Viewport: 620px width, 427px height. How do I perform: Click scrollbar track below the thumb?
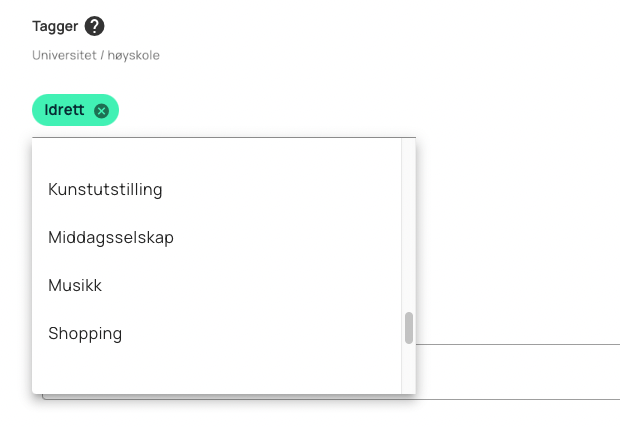click(x=409, y=368)
